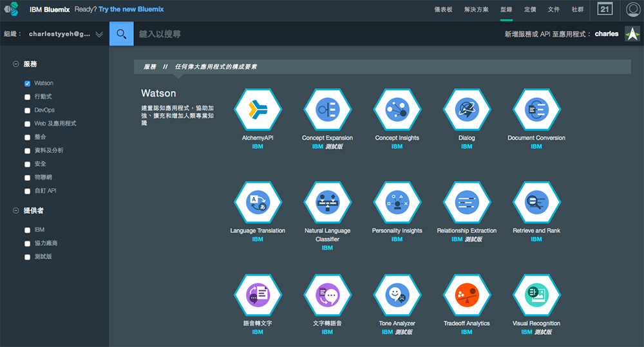Open the Personality Insights icon
644x347 pixels.
coord(397,202)
